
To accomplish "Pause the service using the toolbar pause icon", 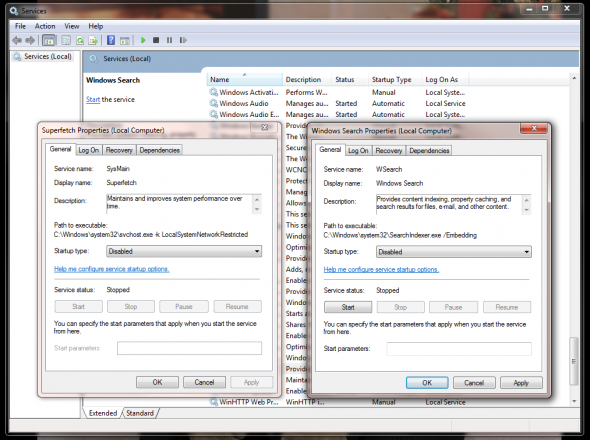I will [169, 40].
